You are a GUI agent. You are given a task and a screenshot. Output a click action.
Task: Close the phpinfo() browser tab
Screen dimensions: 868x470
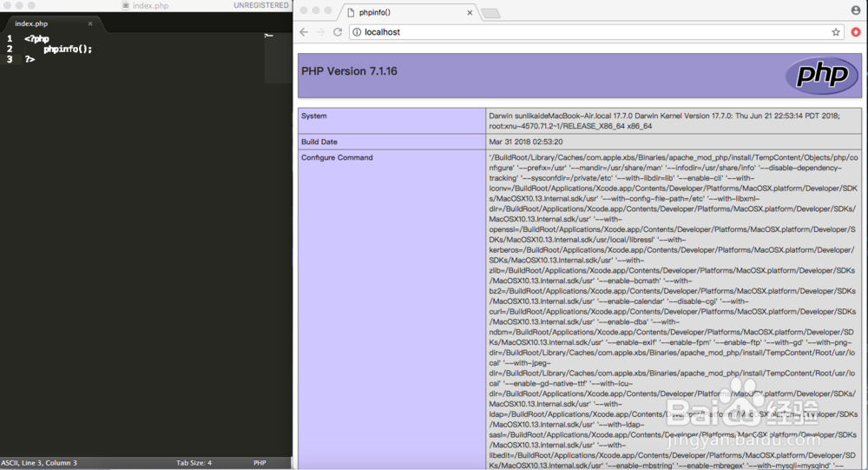pyautogui.click(x=470, y=13)
